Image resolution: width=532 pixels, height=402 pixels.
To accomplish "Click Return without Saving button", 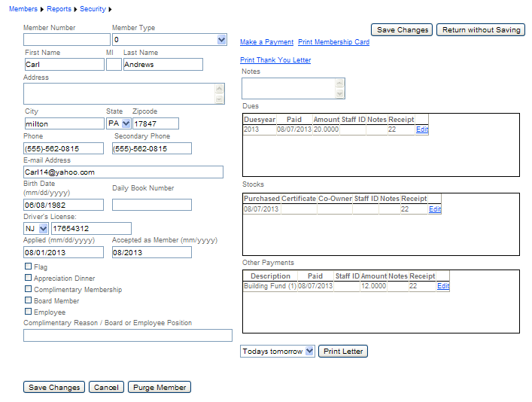I will pos(480,30).
